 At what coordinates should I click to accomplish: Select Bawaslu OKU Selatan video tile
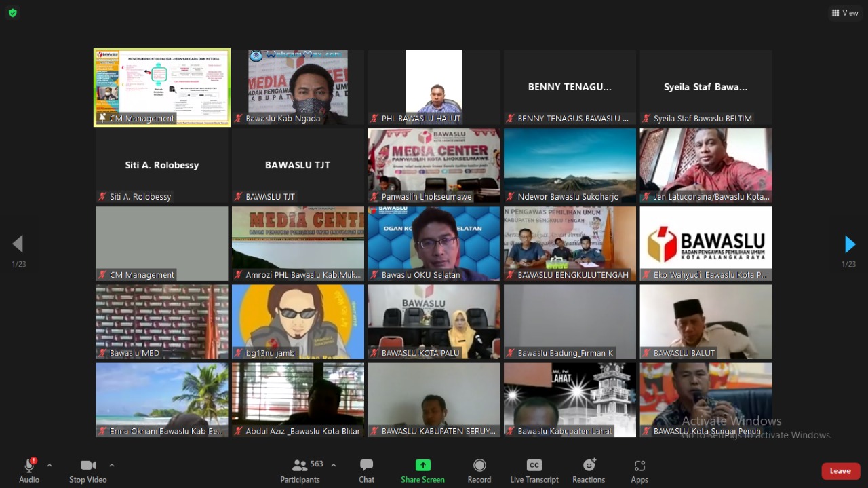click(x=434, y=244)
